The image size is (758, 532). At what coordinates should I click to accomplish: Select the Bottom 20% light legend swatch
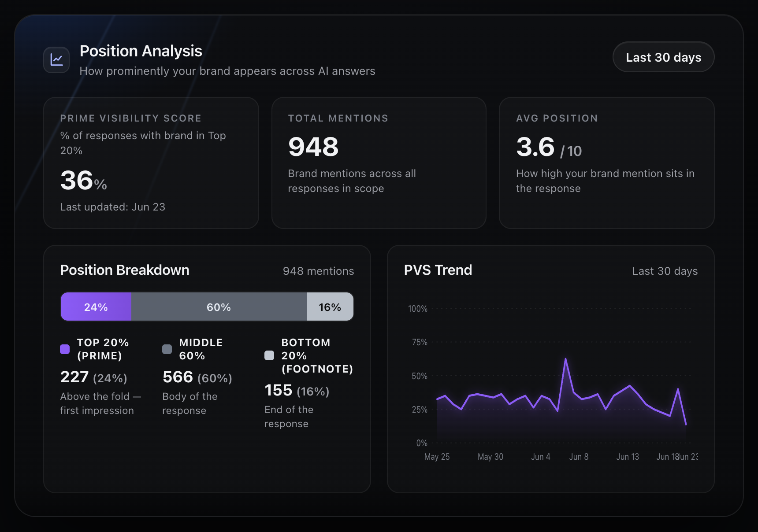(269, 355)
